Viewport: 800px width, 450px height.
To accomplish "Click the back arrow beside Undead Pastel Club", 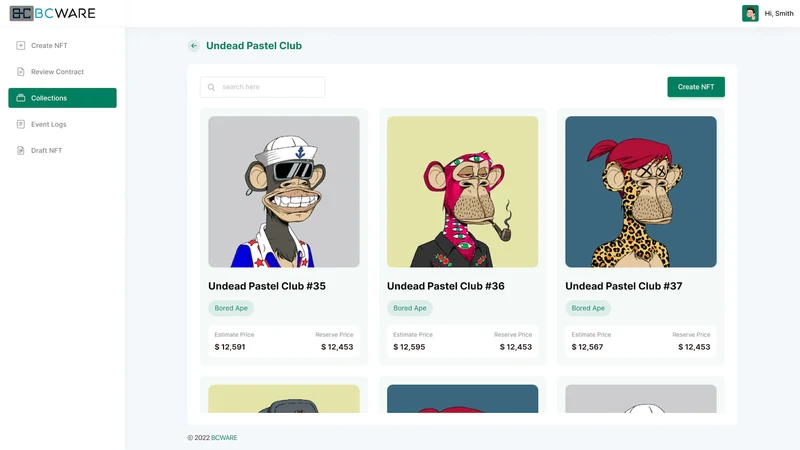I will [193, 46].
